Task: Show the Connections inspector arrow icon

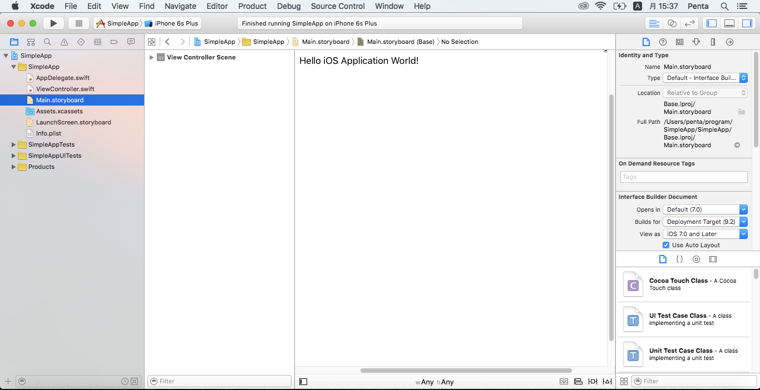Action: [729, 42]
